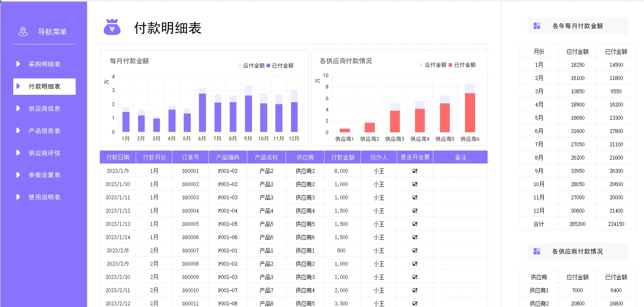Click the 各供应商付款情况 chart title
The image size is (644, 307).
coord(346,61)
